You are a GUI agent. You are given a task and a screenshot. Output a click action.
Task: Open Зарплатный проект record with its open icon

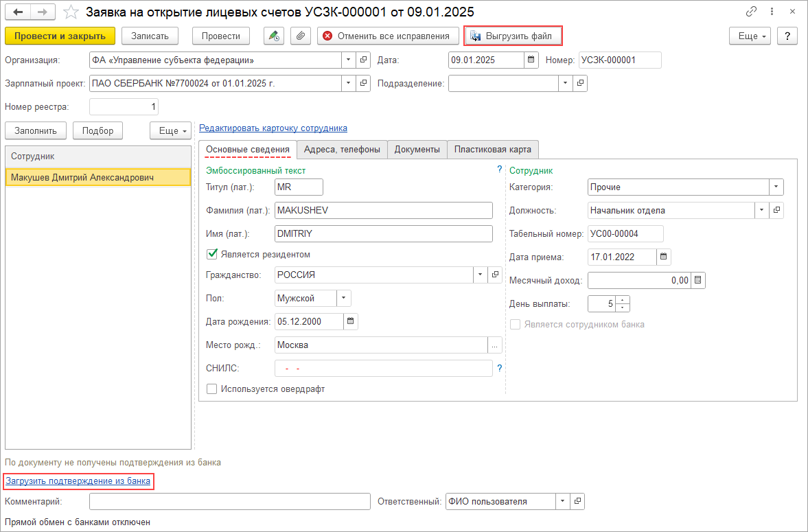pos(363,83)
